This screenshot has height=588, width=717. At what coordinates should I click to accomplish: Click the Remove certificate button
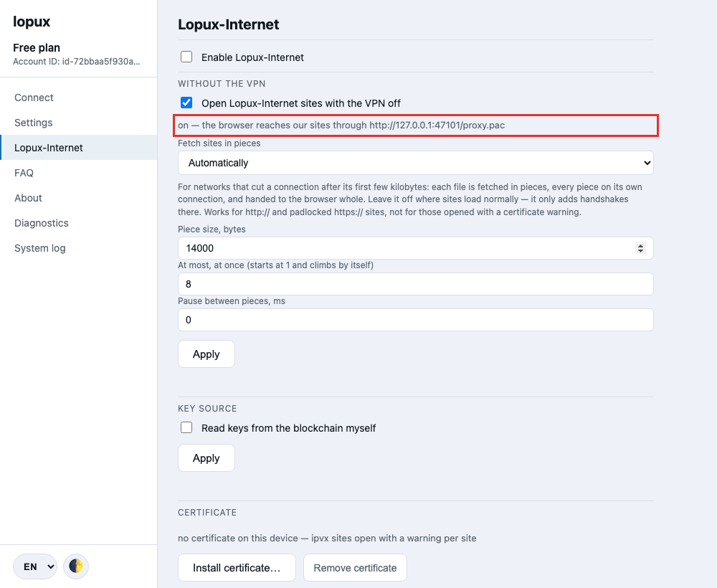tap(356, 567)
